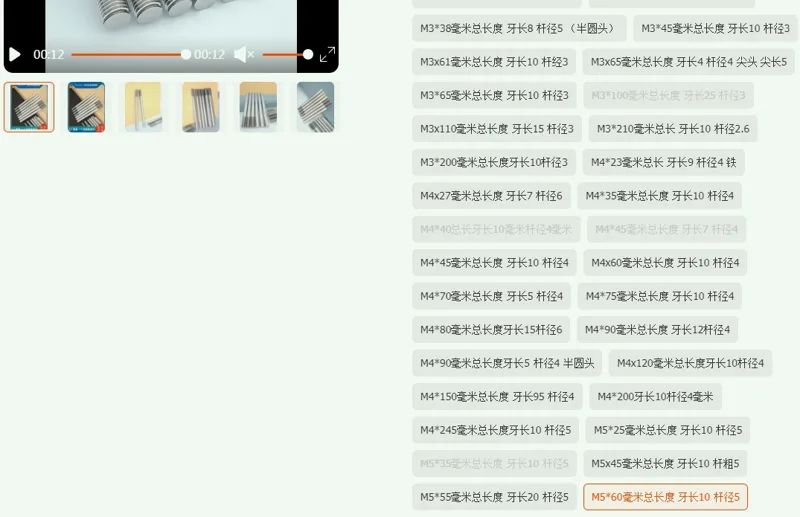Viewport: 800px width, 517px height.
Task: Choose M3x65毫米总长度 牙长4 杆径4 尖头 option
Action: (688, 62)
